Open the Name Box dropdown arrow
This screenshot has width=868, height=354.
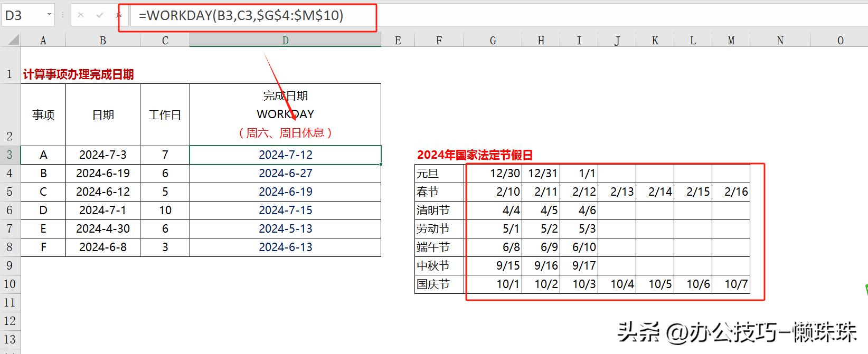click(49, 15)
